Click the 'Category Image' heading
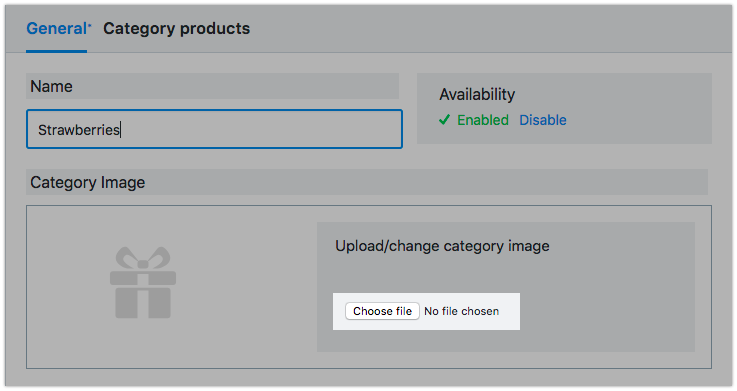This screenshot has height=391, width=737. (87, 182)
